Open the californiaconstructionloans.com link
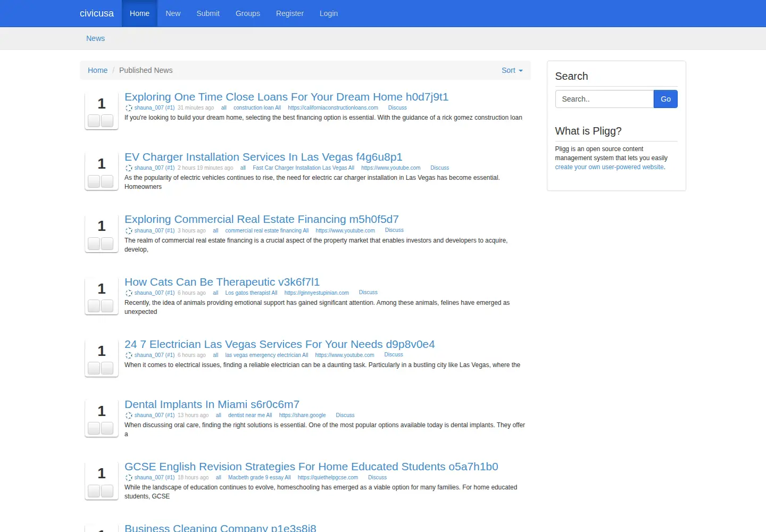 (333, 108)
